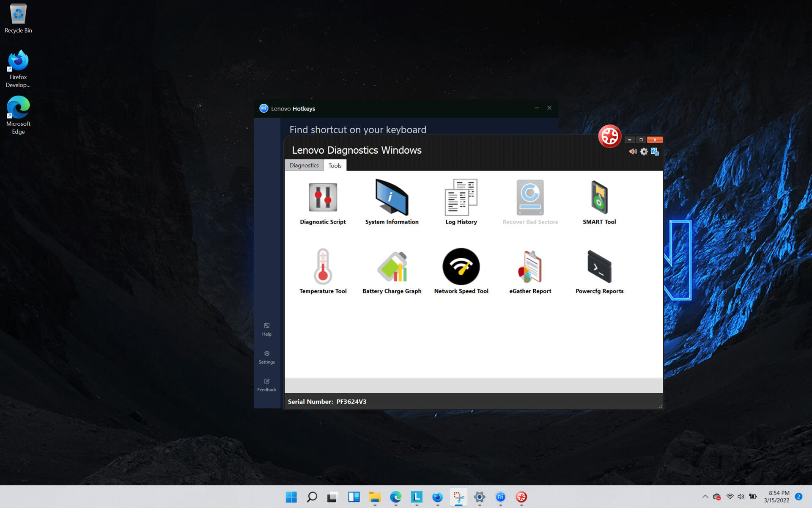Click the Serial Number PF3624V3 text
Viewport: 812px width, 508px height.
coord(327,401)
